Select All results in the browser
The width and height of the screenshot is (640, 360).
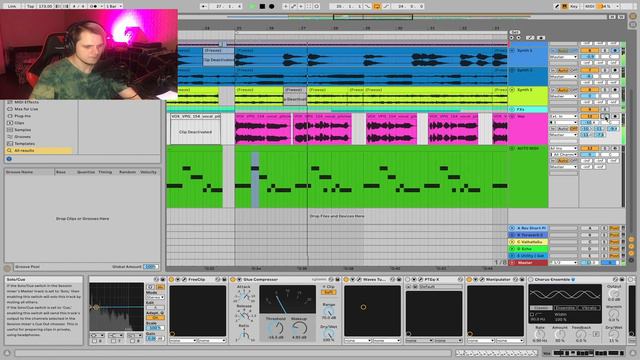point(40,151)
